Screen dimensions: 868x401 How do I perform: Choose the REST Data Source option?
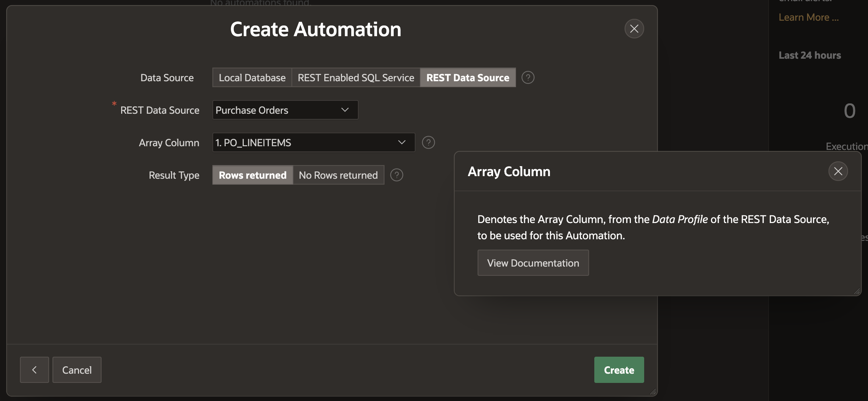pyautogui.click(x=468, y=78)
